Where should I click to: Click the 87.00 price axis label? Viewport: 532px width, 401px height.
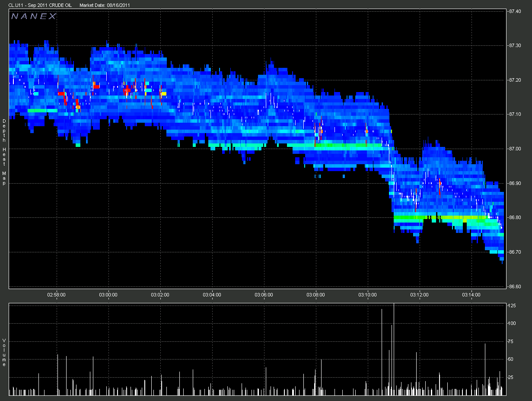515,149
